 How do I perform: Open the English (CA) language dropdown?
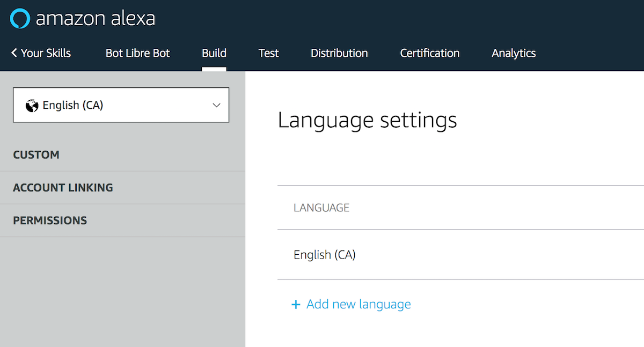click(121, 105)
